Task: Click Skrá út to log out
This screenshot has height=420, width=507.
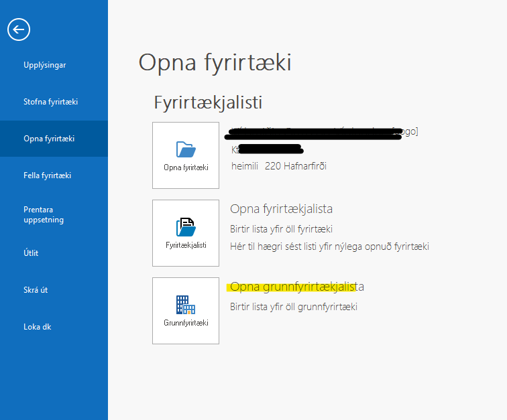Action: point(36,290)
